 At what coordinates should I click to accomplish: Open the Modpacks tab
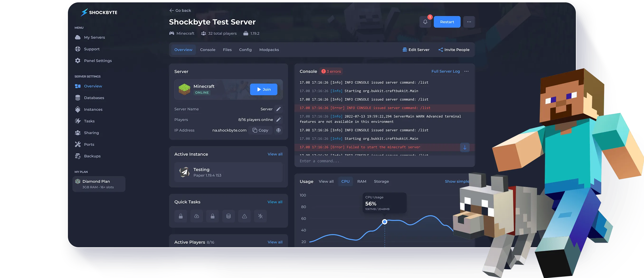coord(269,49)
